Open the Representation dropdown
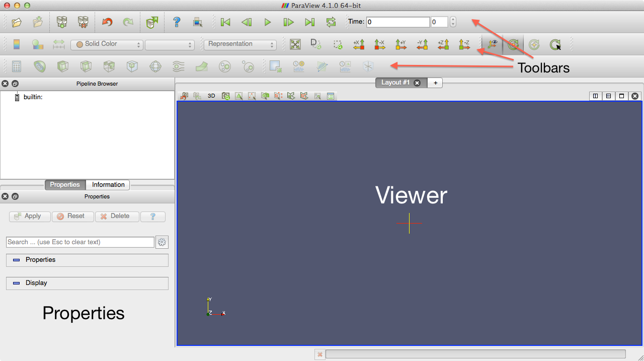The image size is (644, 361). pos(240,44)
